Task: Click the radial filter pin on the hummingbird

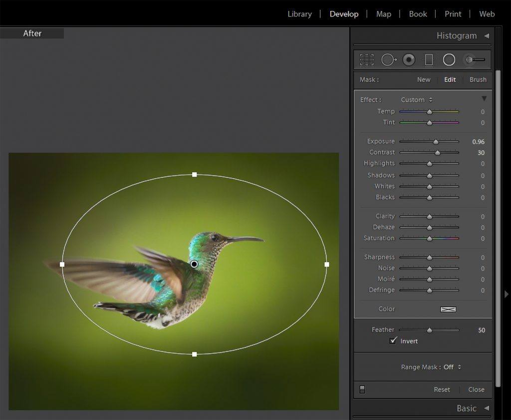Action: click(x=194, y=264)
